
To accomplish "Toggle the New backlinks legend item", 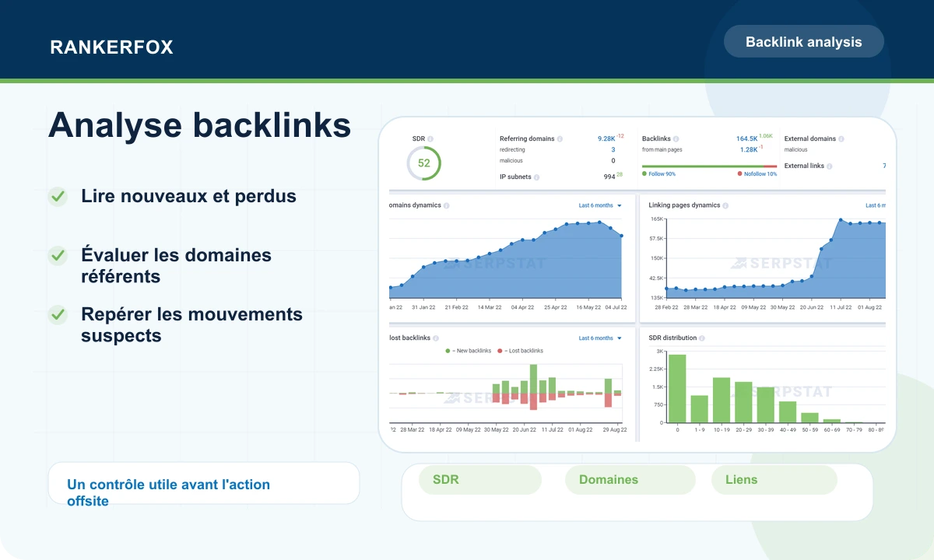I will (x=469, y=352).
